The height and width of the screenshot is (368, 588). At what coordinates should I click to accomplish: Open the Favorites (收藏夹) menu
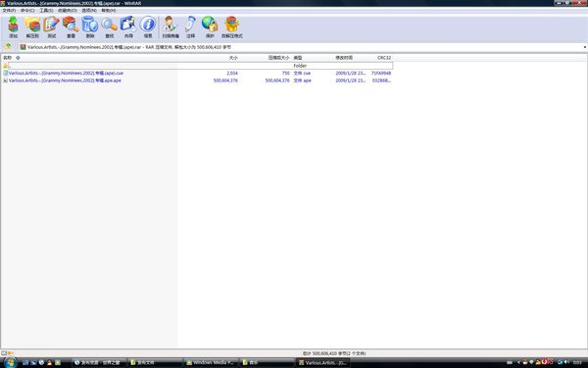(68, 11)
